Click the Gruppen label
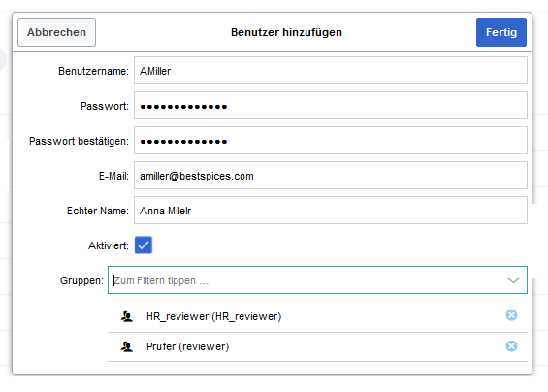548x392 pixels. pyautogui.click(x=81, y=280)
